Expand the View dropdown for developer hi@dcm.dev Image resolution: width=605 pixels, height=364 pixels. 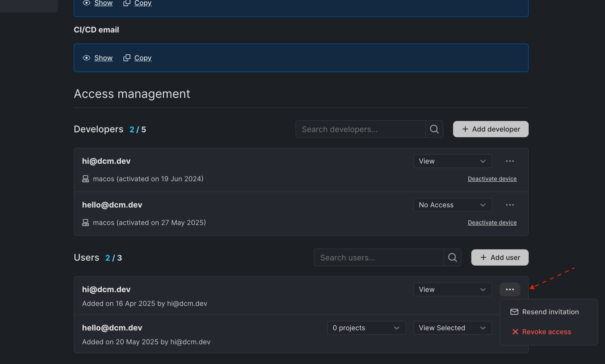pyautogui.click(x=452, y=161)
